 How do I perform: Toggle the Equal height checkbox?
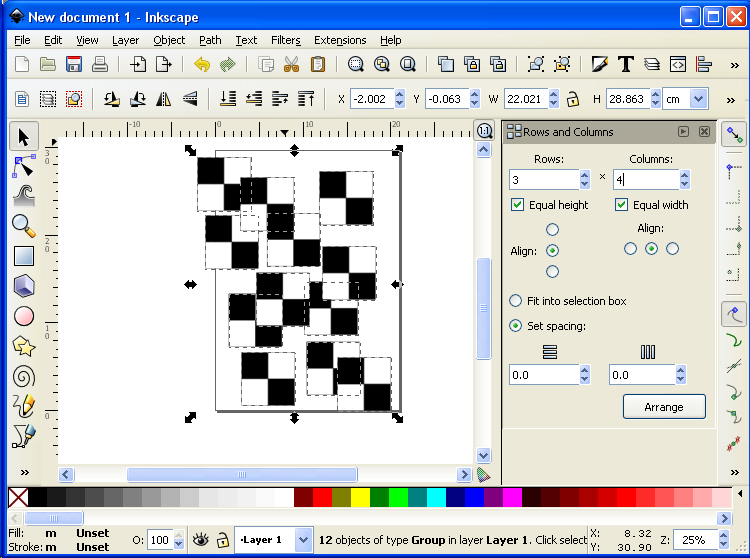(x=517, y=205)
